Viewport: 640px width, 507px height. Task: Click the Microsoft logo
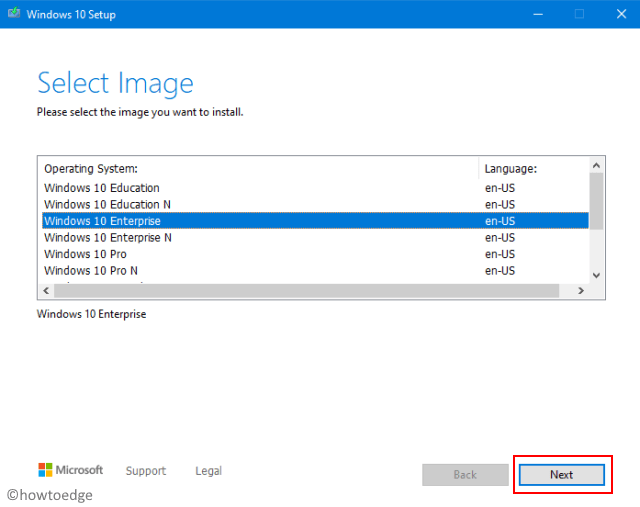70,470
